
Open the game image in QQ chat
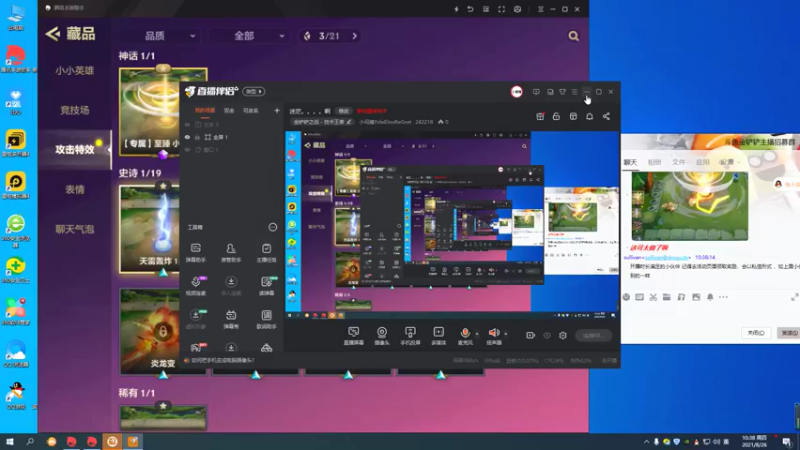(690, 206)
